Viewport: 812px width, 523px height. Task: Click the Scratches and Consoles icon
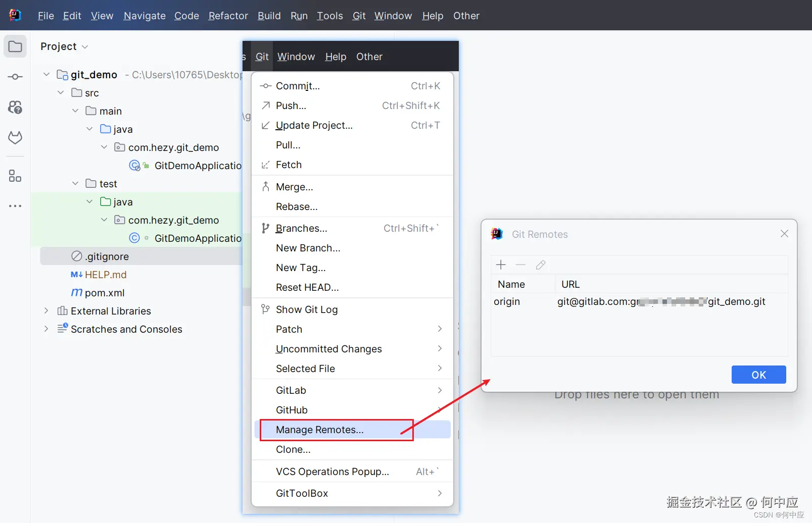tap(63, 328)
